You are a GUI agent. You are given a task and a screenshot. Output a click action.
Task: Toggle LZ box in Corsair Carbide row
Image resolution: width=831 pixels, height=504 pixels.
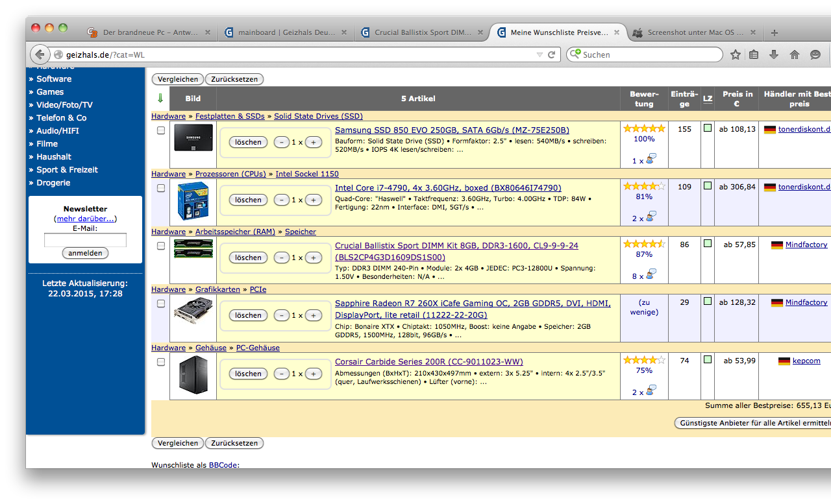point(708,359)
